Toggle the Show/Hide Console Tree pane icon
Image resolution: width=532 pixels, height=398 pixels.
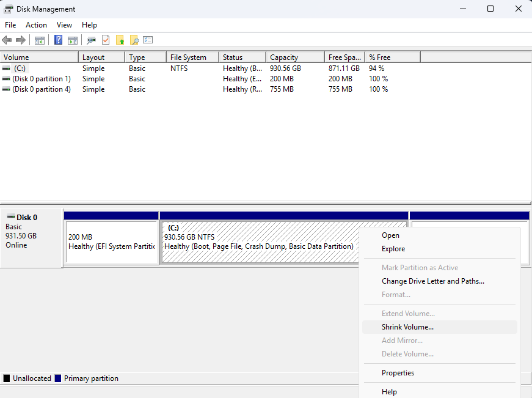pyautogui.click(x=40, y=40)
